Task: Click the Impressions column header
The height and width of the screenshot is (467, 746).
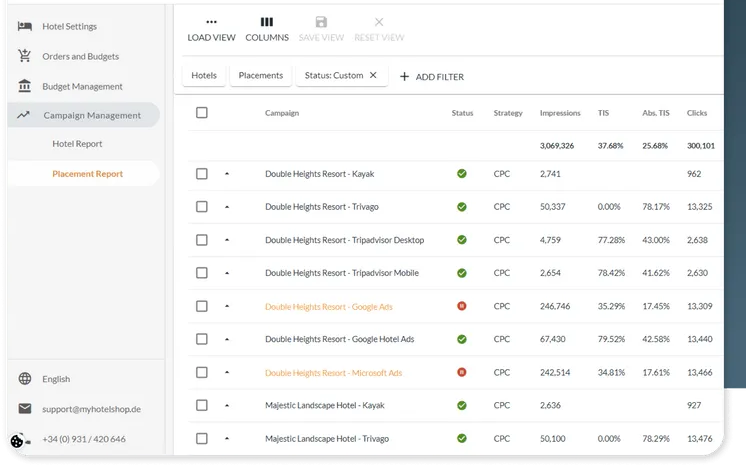Action: [559, 113]
